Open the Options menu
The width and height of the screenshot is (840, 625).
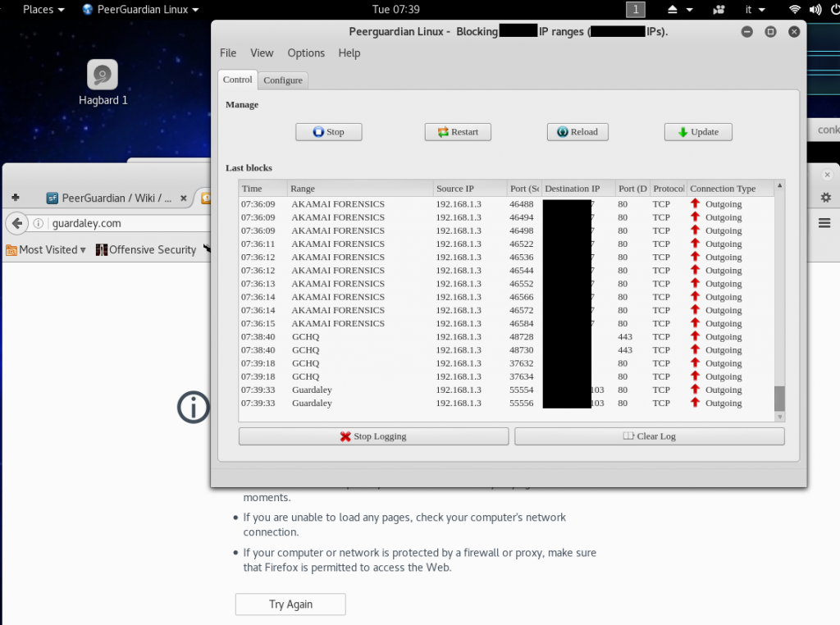click(306, 53)
